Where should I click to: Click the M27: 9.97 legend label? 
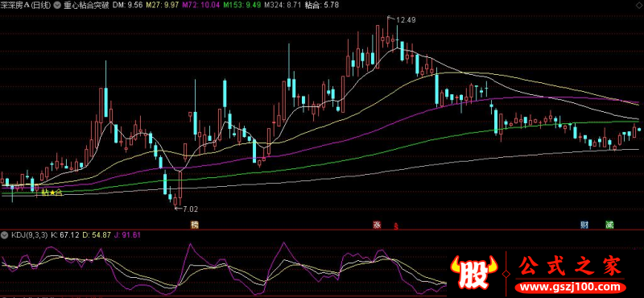click(163, 5)
